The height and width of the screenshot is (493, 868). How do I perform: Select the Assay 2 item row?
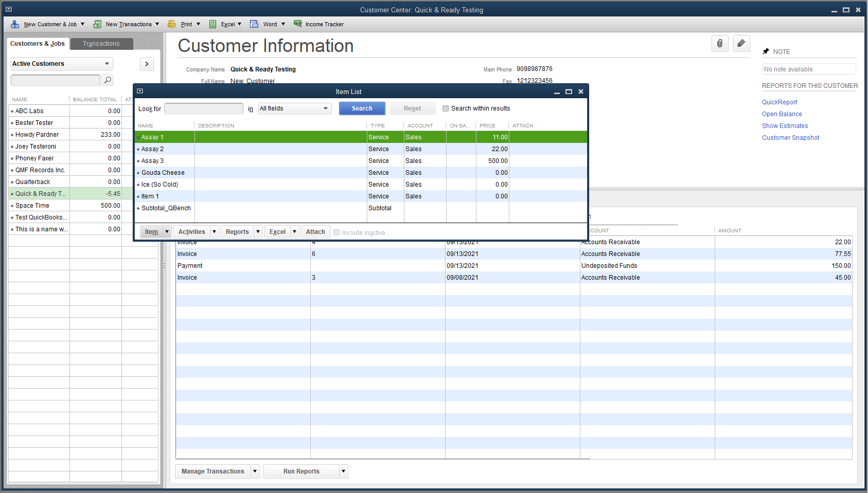[x=361, y=149]
